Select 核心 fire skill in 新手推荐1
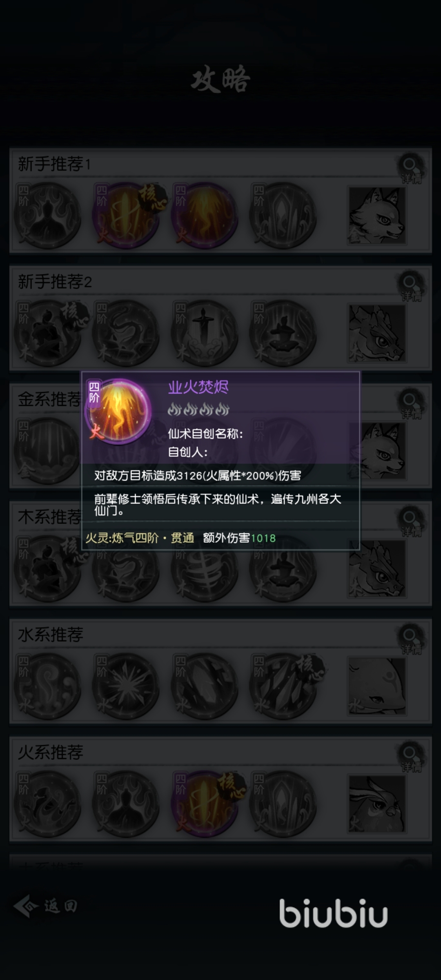The image size is (441, 980). pos(127,216)
